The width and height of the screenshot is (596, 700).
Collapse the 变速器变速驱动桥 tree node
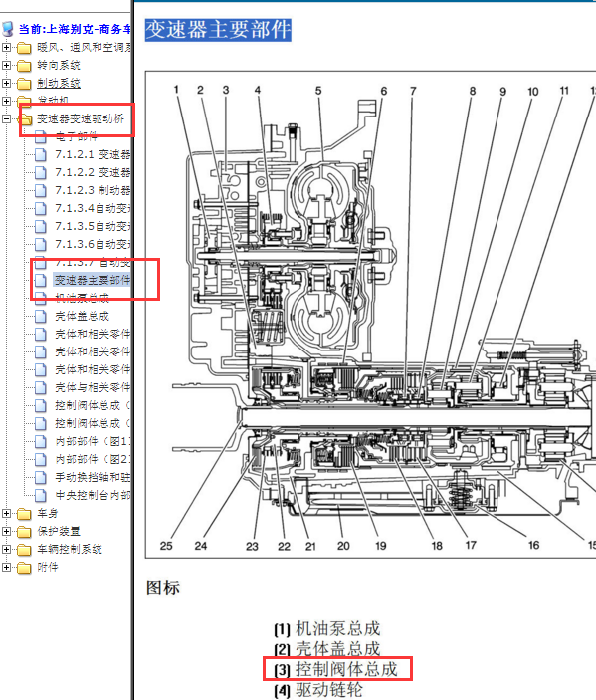click(6, 118)
